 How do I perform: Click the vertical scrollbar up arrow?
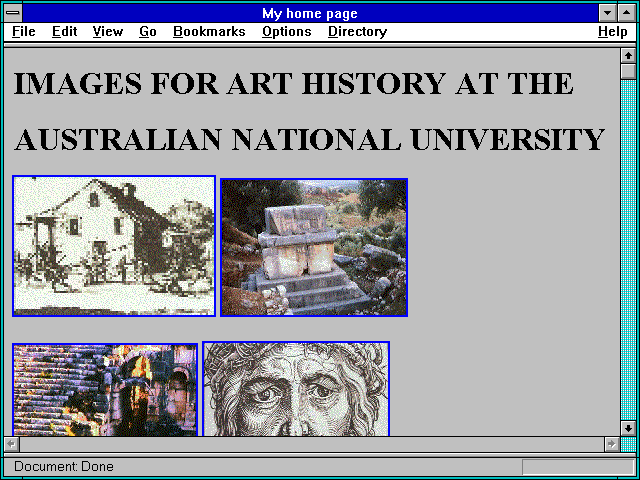pyautogui.click(x=628, y=56)
